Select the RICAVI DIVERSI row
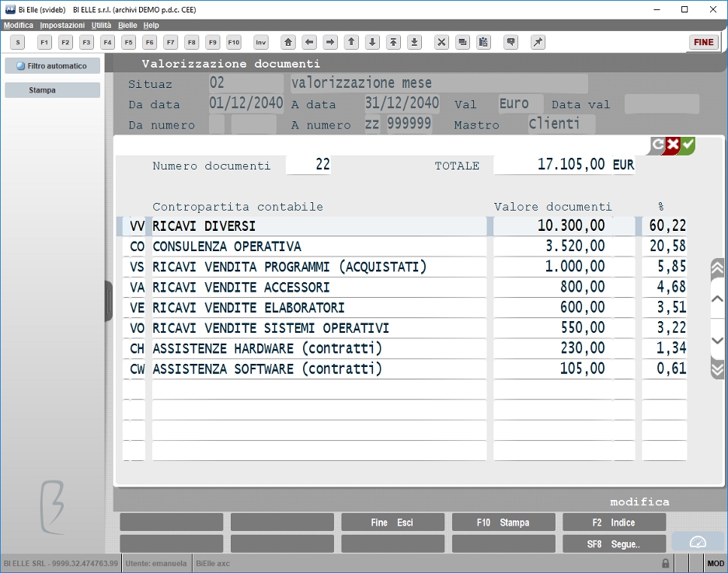 (x=402, y=225)
